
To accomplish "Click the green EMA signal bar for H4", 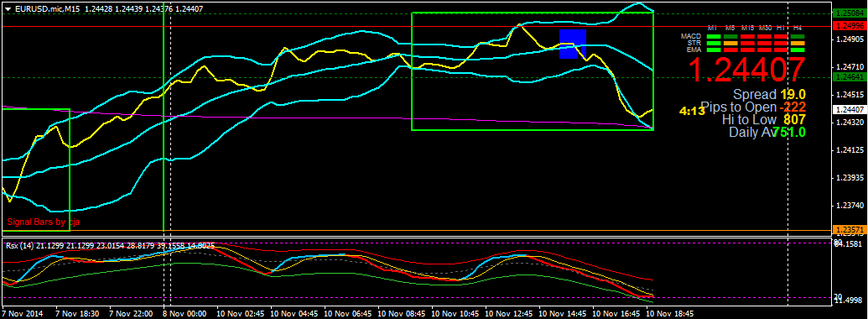I will [x=798, y=50].
